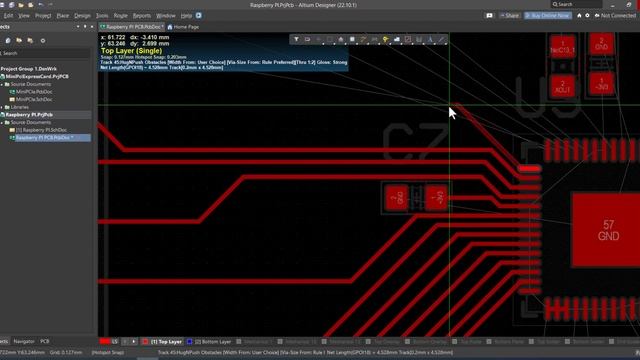Open the LS layer sets button
This screenshot has width=640, height=360.
pyautogui.click(x=115, y=342)
